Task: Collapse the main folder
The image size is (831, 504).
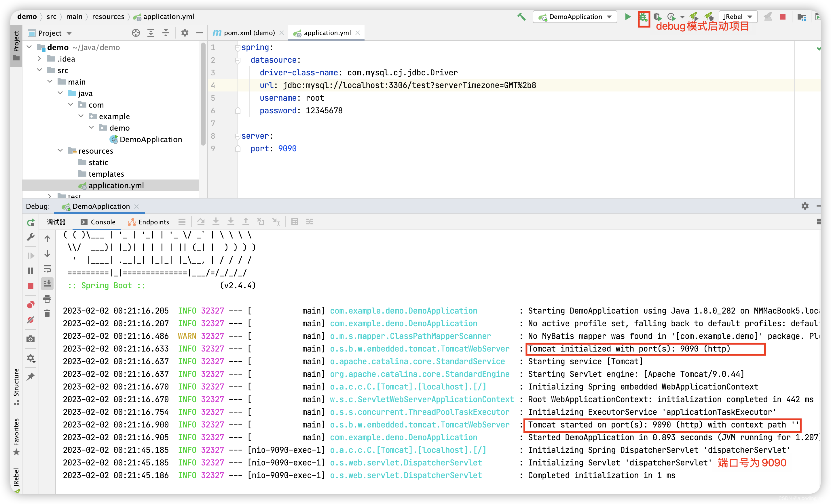Action: pos(50,81)
